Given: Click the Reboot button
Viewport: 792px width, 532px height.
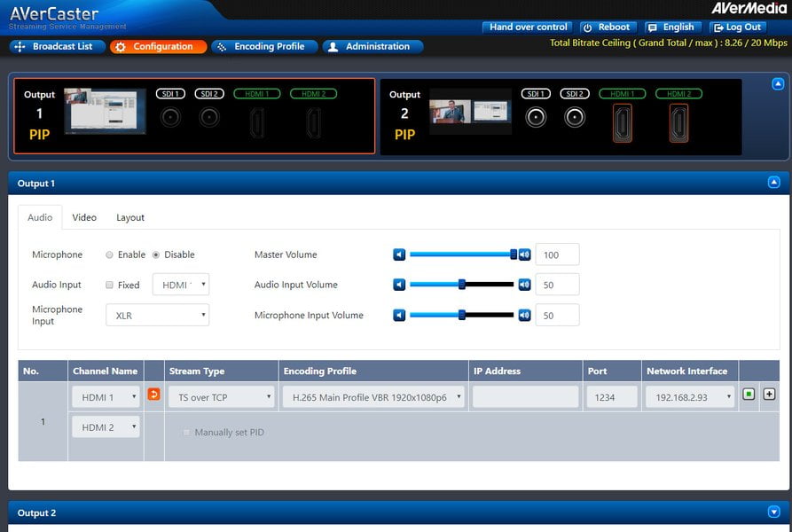Looking at the screenshot, I should (608, 27).
